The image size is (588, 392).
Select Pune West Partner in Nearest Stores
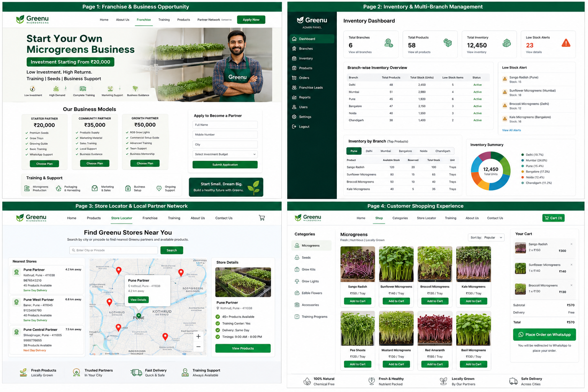[46, 310]
